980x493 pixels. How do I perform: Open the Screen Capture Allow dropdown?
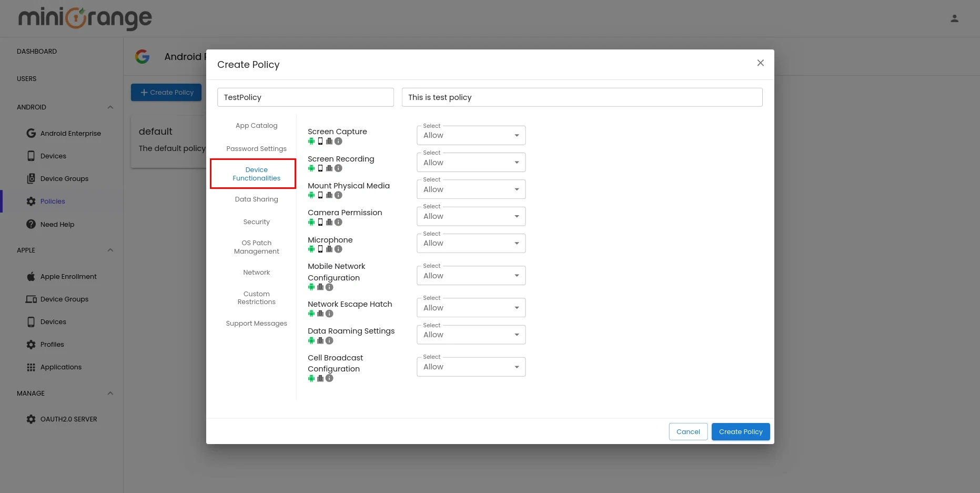coord(470,135)
